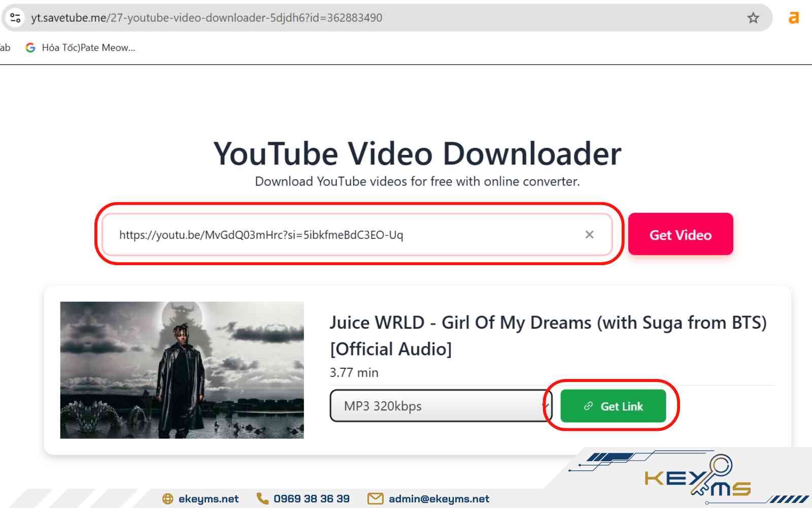Click the '3.77 min' duration text
812x508 pixels.
[354, 373]
